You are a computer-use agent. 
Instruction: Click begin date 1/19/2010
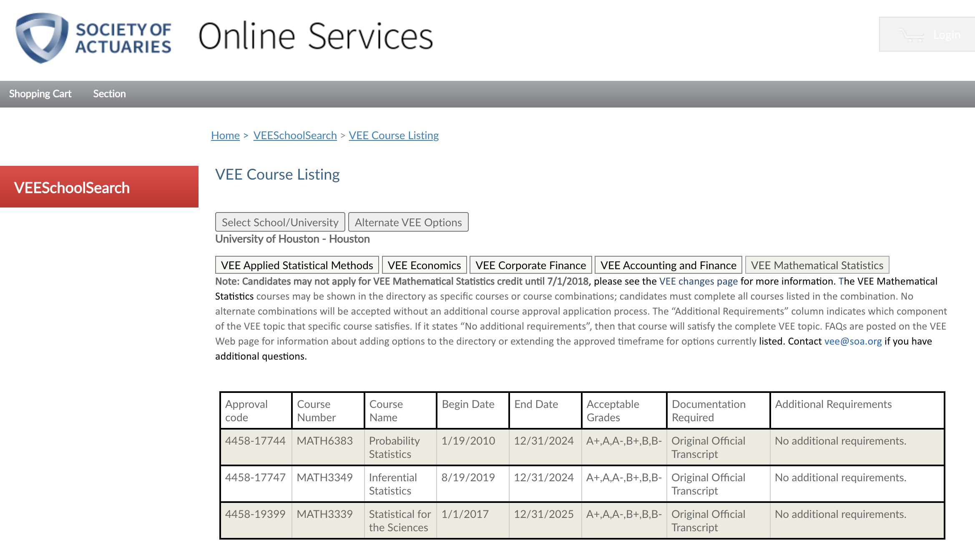tap(468, 441)
